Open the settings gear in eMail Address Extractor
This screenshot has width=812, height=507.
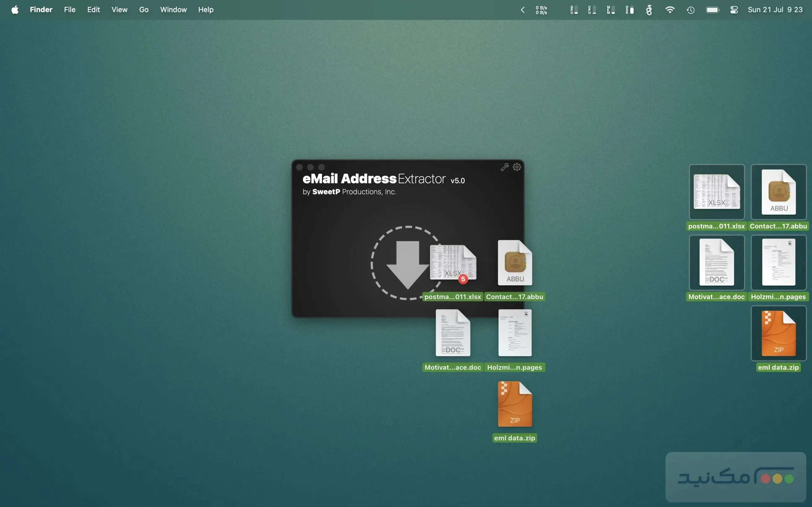click(x=517, y=167)
